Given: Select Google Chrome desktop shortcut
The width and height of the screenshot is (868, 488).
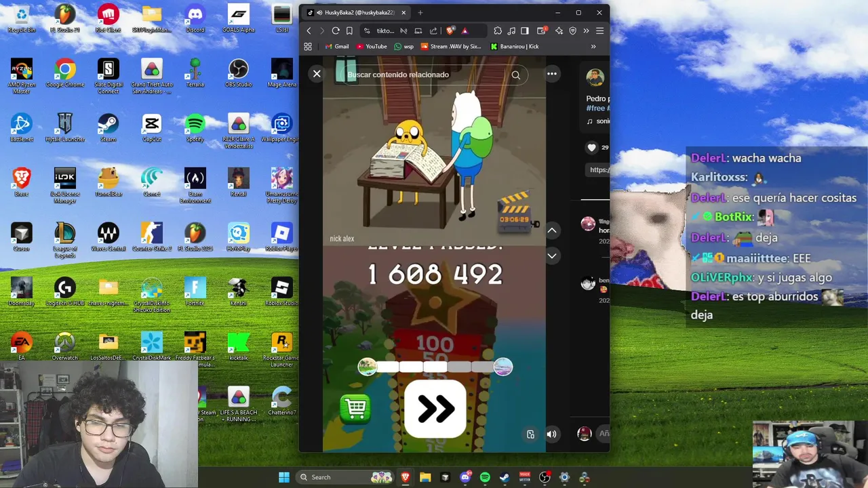Looking at the screenshot, I should pos(65,73).
